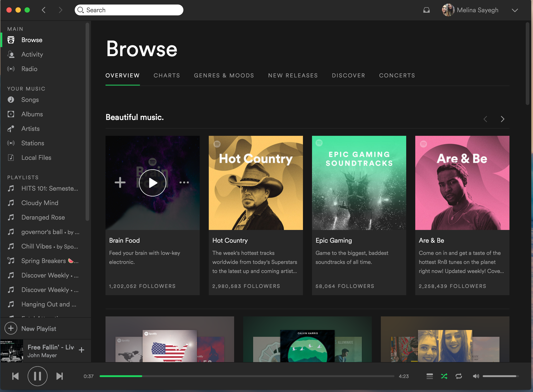Toggle shuffle mode off

point(444,376)
